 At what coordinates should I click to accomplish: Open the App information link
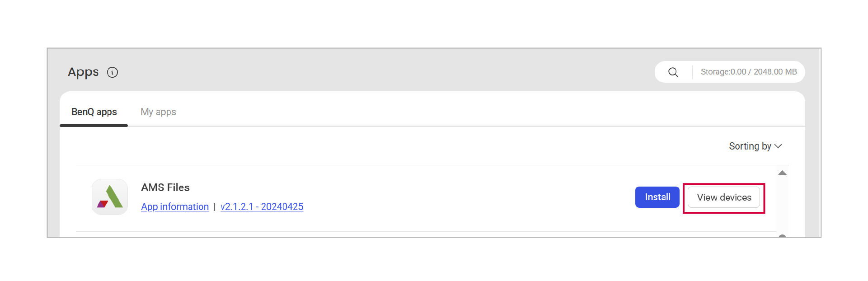175,207
